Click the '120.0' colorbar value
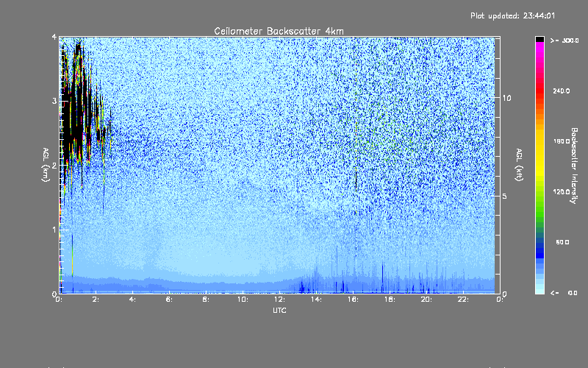The image size is (588, 368). tap(562, 191)
